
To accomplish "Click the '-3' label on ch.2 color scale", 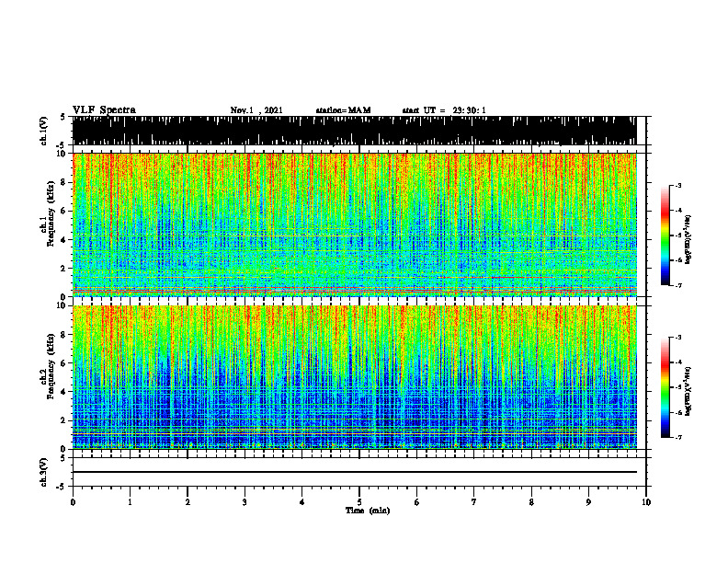I will pos(677,338).
